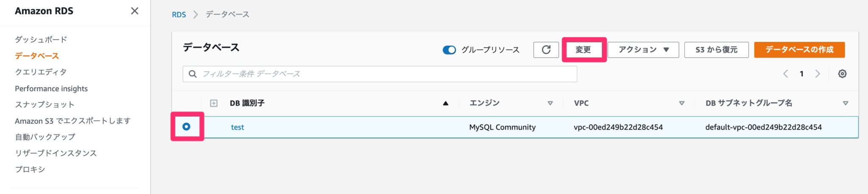Open the test database link
Image resolution: width=868 pixels, height=194 pixels.
coord(237,127)
